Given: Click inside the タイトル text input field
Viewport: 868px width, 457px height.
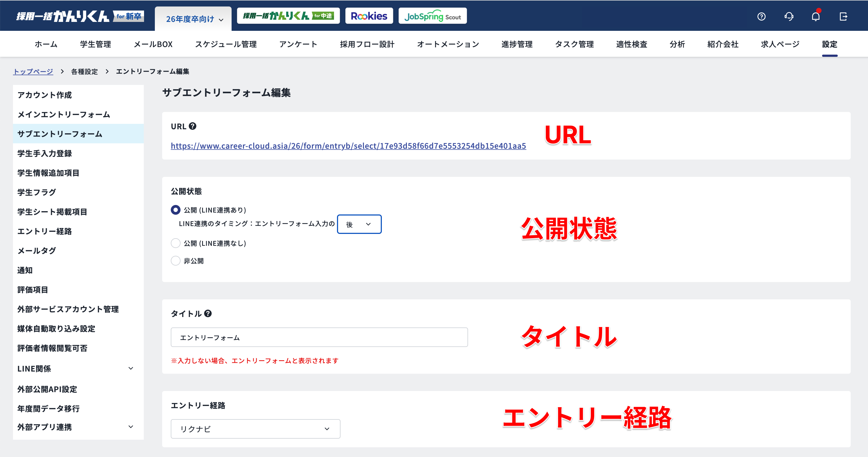Looking at the screenshot, I should pos(319,337).
